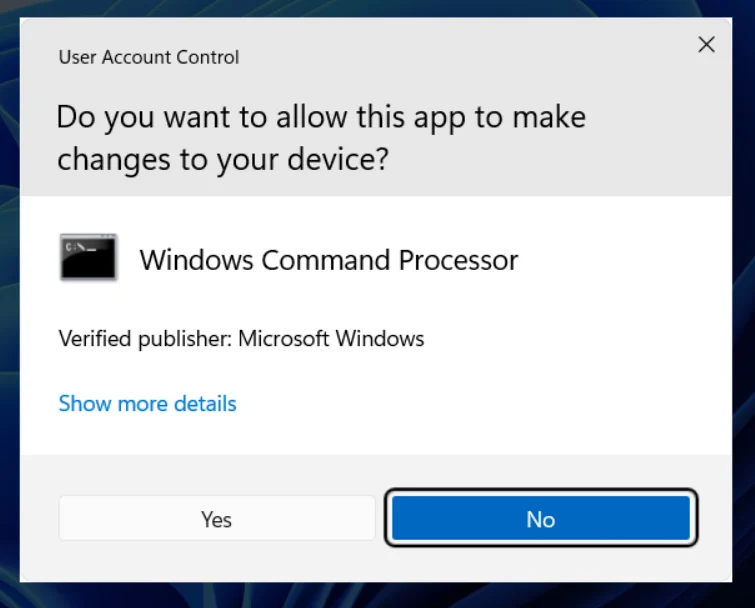Click the Windows Command Processor app name

pyautogui.click(x=329, y=260)
